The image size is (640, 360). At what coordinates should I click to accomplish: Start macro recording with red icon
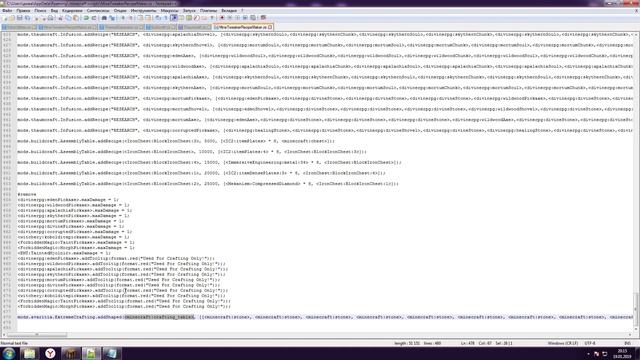coord(222,18)
